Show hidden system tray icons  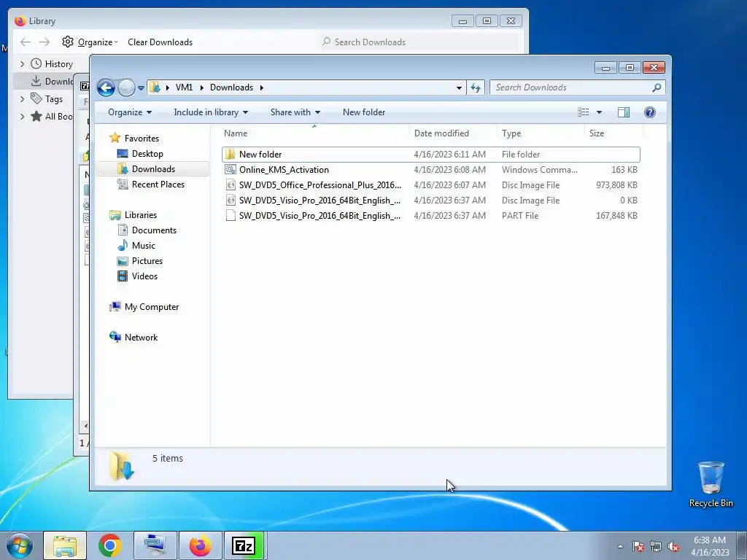tap(620, 546)
